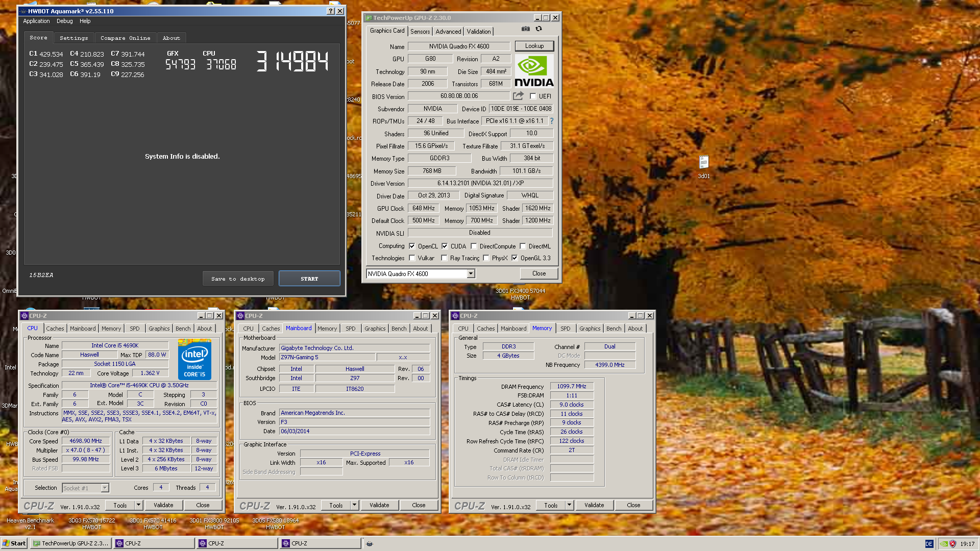Click the Aquamark help question mark button

pyautogui.click(x=330, y=11)
